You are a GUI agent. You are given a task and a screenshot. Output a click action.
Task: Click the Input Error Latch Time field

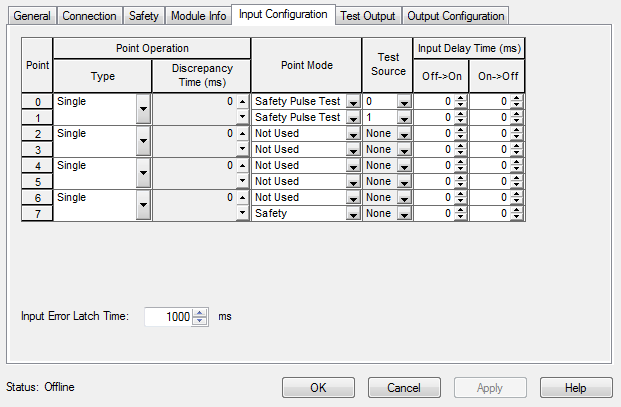point(168,316)
